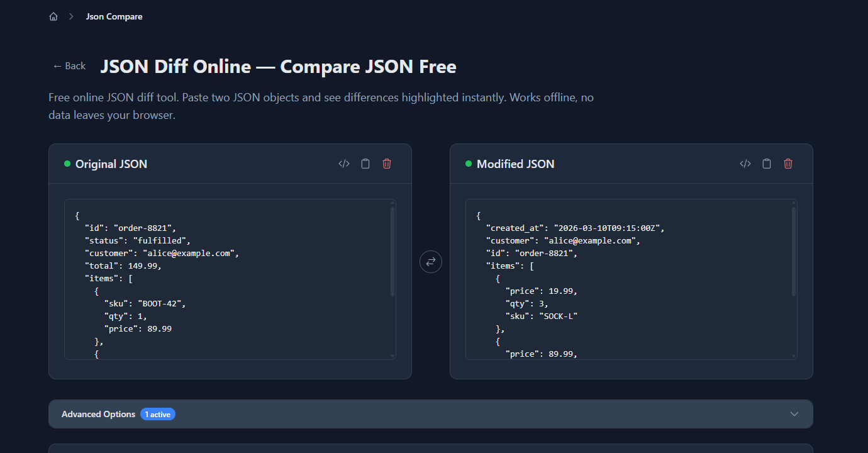868x453 pixels.
Task: Clear Modified JSON using the trash icon
Action: tap(787, 163)
